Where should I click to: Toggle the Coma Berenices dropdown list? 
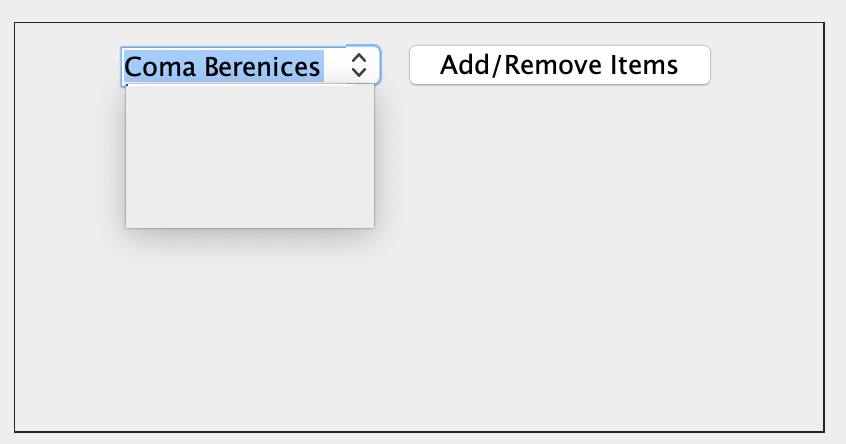point(361,66)
